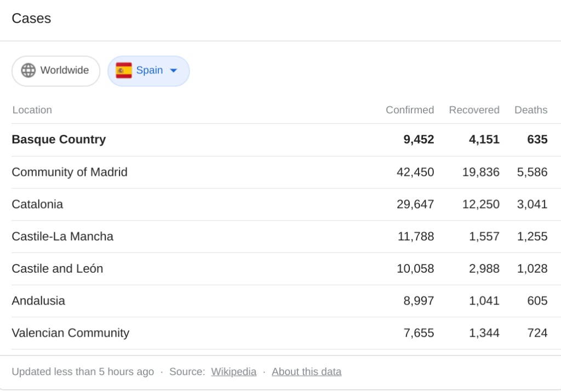Click the Spain flag icon
The height and width of the screenshot is (392, 561).
(124, 71)
